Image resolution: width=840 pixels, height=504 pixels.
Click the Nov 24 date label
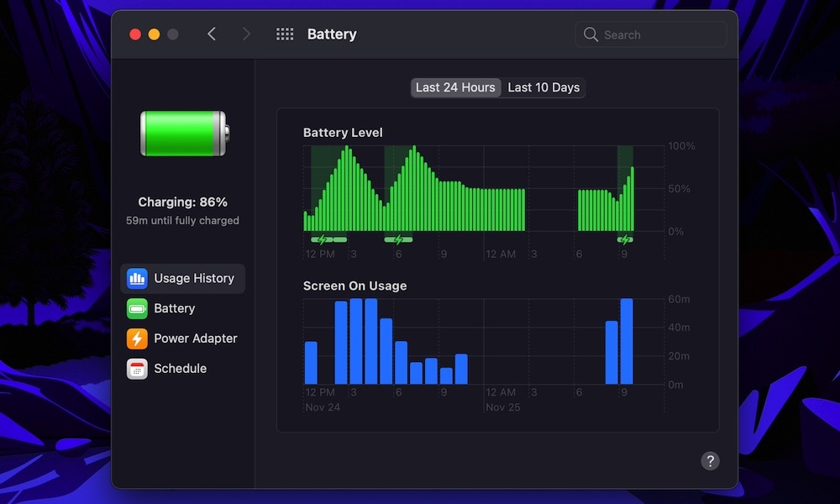tap(323, 407)
